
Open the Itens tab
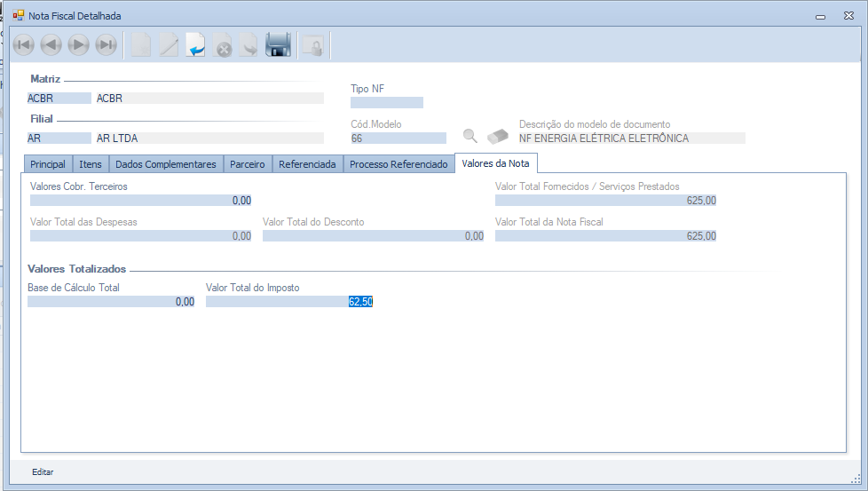91,164
